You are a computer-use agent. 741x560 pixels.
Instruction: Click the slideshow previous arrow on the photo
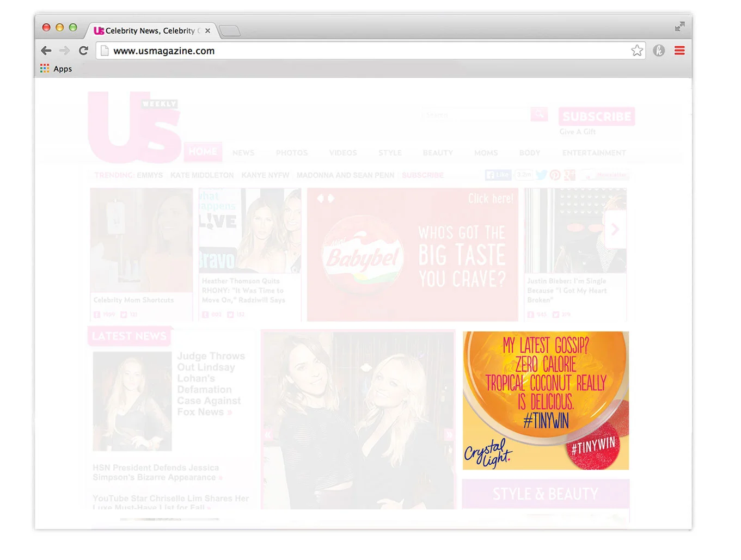click(268, 434)
